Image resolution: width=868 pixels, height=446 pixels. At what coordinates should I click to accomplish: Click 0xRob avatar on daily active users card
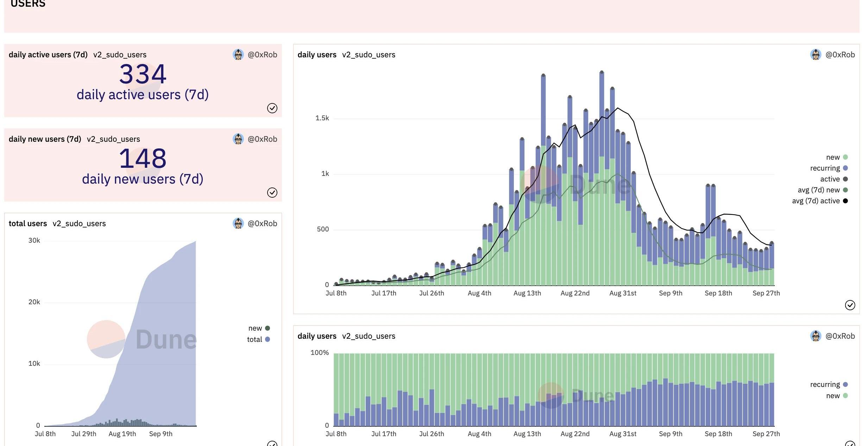click(x=238, y=55)
